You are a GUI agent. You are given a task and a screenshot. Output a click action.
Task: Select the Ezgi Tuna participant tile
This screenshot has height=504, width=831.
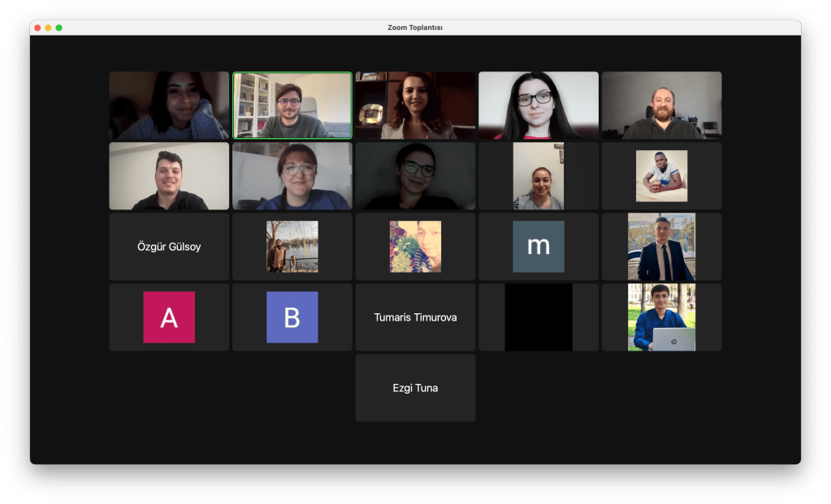pos(415,388)
